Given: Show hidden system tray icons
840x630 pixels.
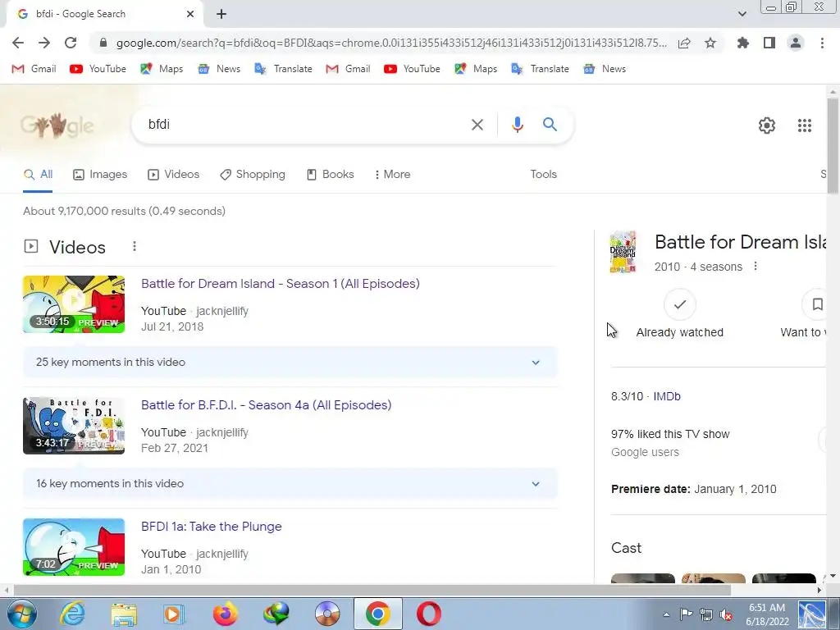Looking at the screenshot, I should click(x=666, y=614).
